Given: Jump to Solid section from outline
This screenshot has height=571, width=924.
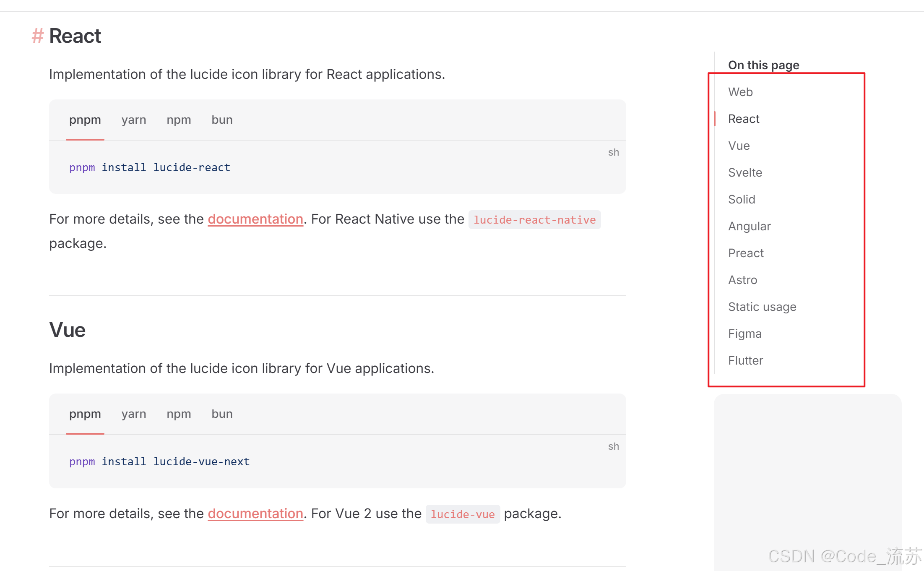Looking at the screenshot, I should point(742,200).
